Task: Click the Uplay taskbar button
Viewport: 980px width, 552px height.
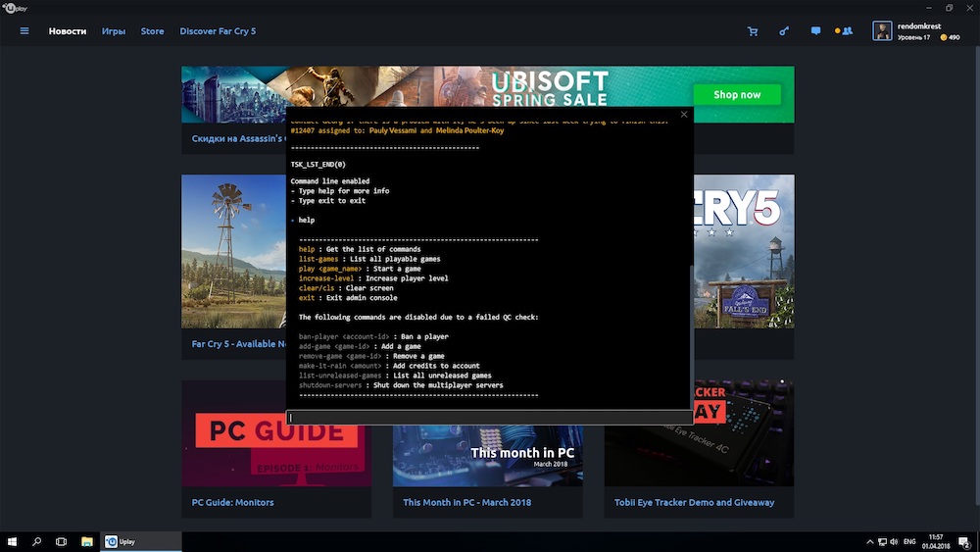Action: coord(141,541)
